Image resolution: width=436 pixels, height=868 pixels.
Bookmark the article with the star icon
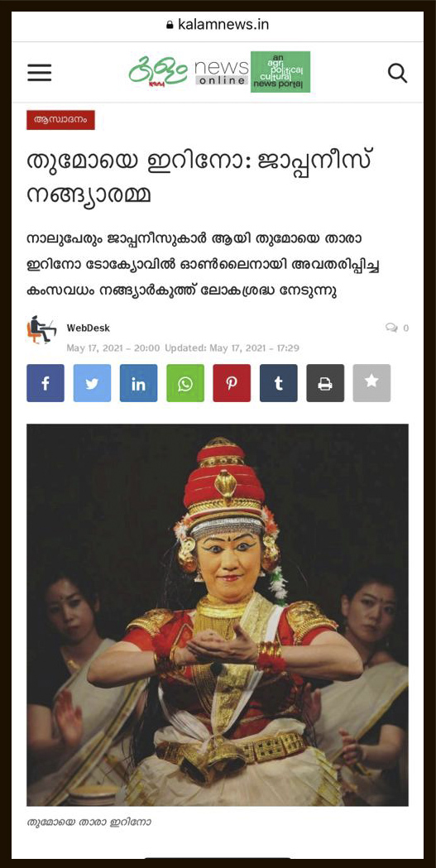point(371,383)
